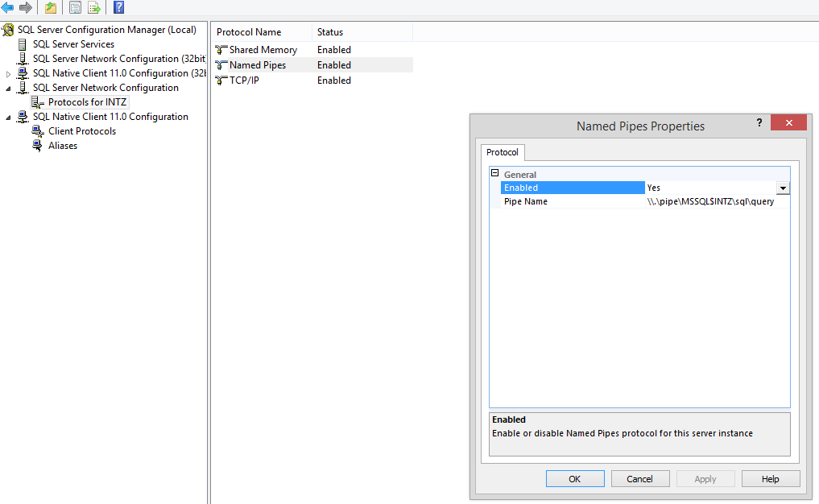Click the SQL Server Services icon

click(x=23, y=44)
